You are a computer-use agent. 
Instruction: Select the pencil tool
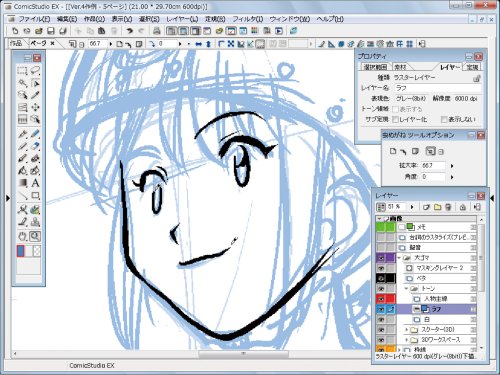(x=22, y=146)
